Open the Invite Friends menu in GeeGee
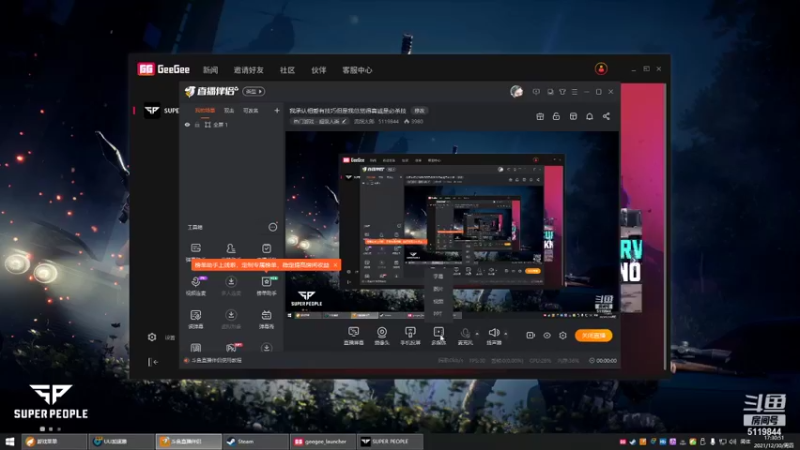Viewport: 800px width, 450px height. (x=248, y=70)
